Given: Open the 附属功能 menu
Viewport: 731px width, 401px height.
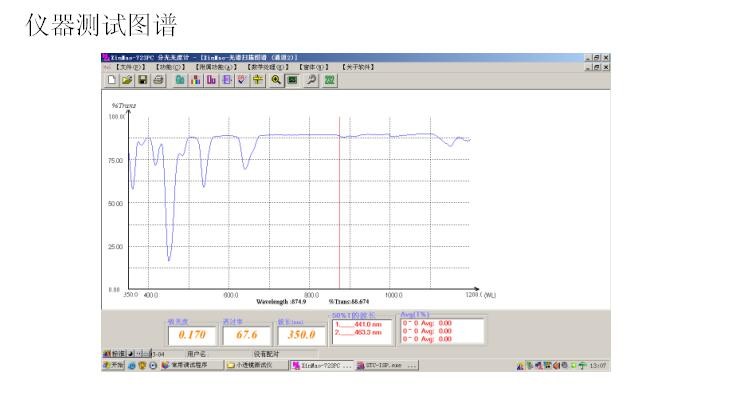Looking at the screenshot, I should (213, 67).
